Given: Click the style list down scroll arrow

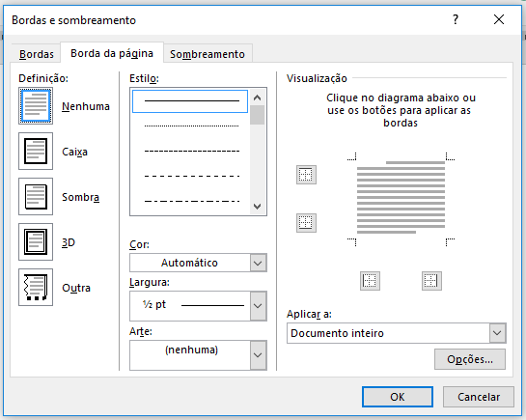Looking at the screenshot, I should tap(258, 207).
